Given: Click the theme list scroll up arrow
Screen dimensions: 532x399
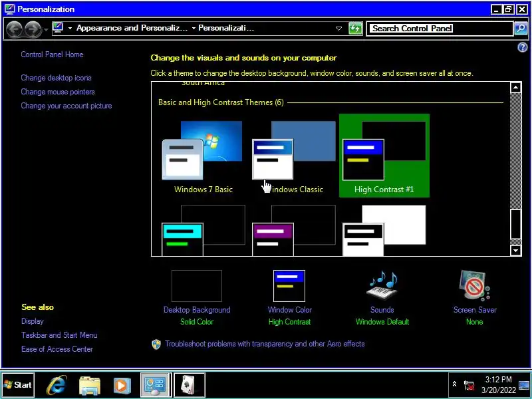Looking at the screenshot, I should 515,88.
